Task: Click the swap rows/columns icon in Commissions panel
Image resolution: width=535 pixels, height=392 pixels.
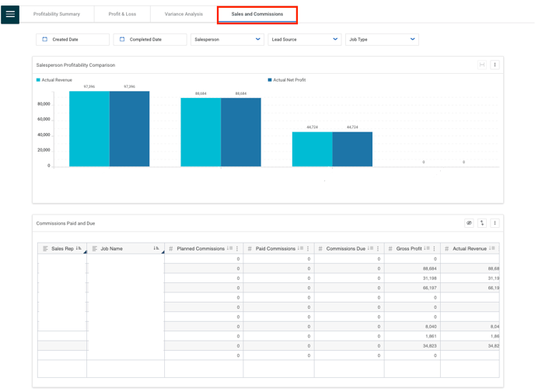Action: click(482, 223)
